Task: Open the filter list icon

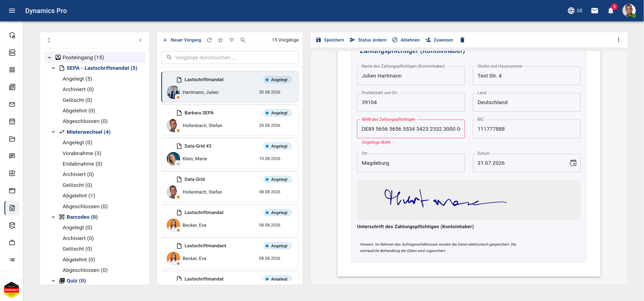Action: pos(232,40)
